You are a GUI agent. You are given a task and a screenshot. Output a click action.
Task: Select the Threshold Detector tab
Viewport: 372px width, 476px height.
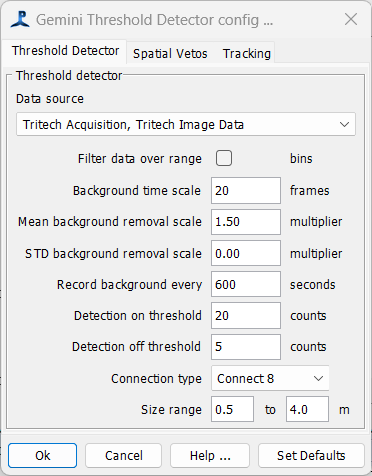[x=65, y=51]
